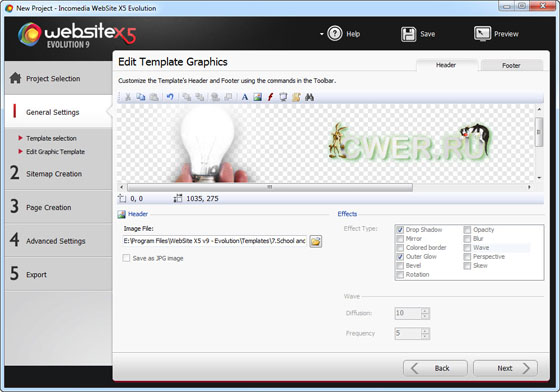
Task: Click the Bring to Front icon
Action: point(186,97)
